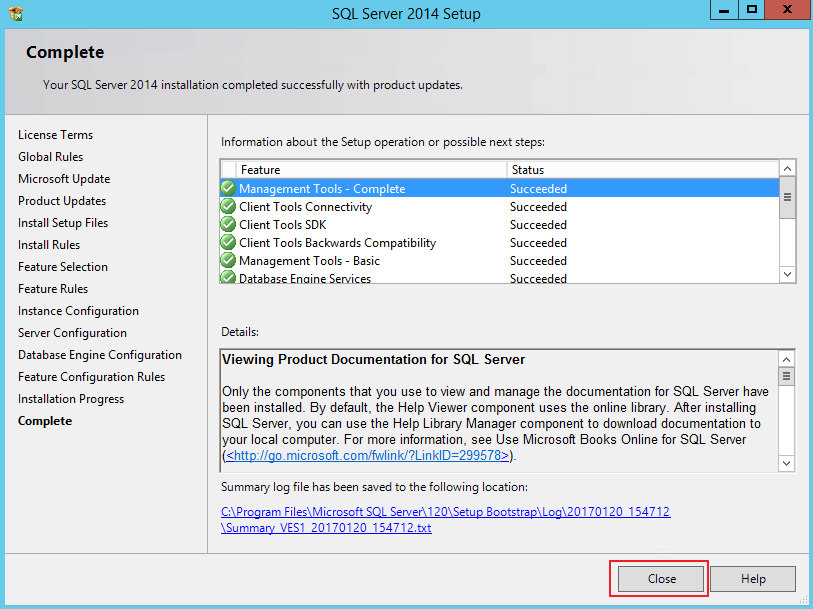Open the Summary log file path link
This screenshot has width=813, height=609.
[x=445, y=519]
